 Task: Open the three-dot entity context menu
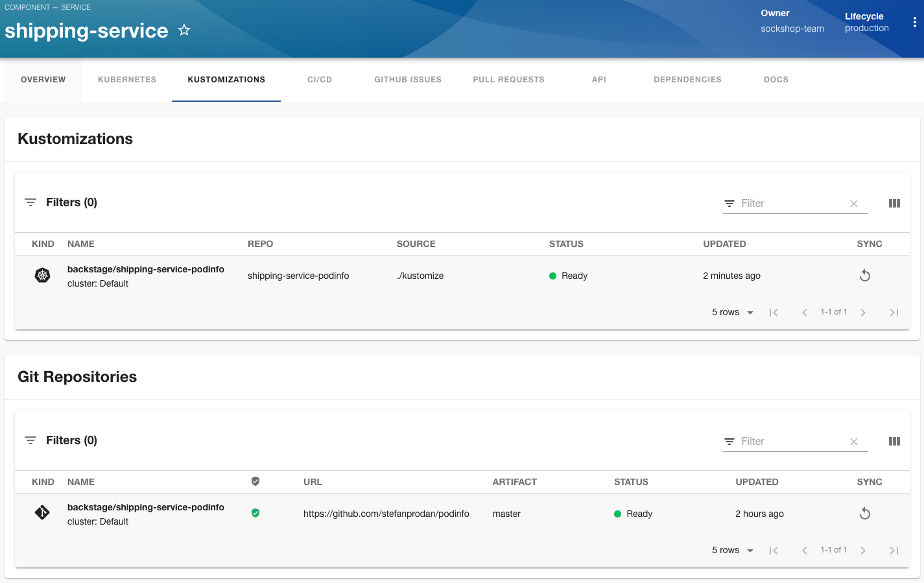click(x=914, y=22)
